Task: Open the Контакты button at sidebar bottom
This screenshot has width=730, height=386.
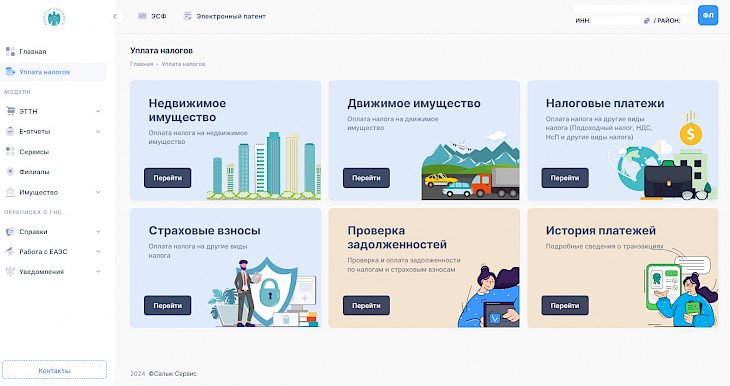Action: 54,371
